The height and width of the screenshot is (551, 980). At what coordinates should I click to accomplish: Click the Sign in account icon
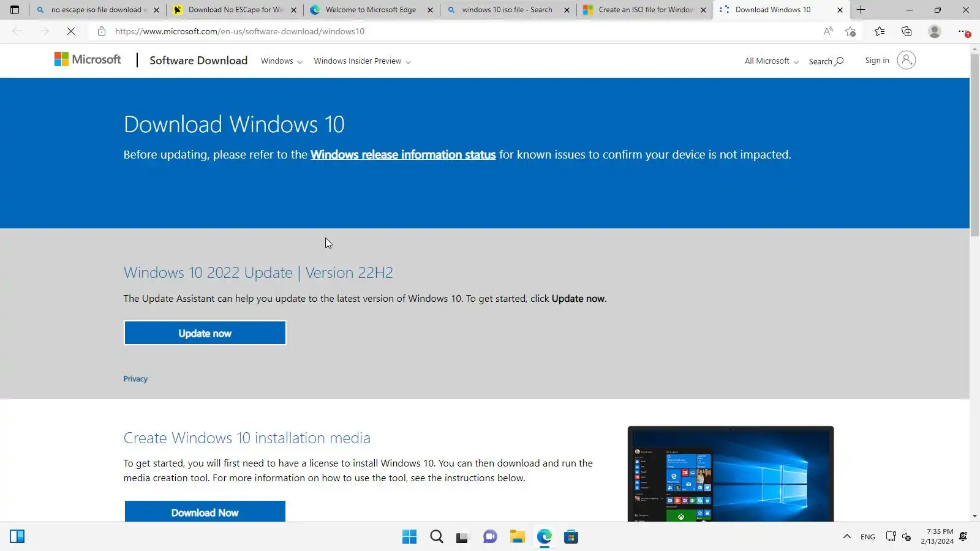[x=907, y=60]
